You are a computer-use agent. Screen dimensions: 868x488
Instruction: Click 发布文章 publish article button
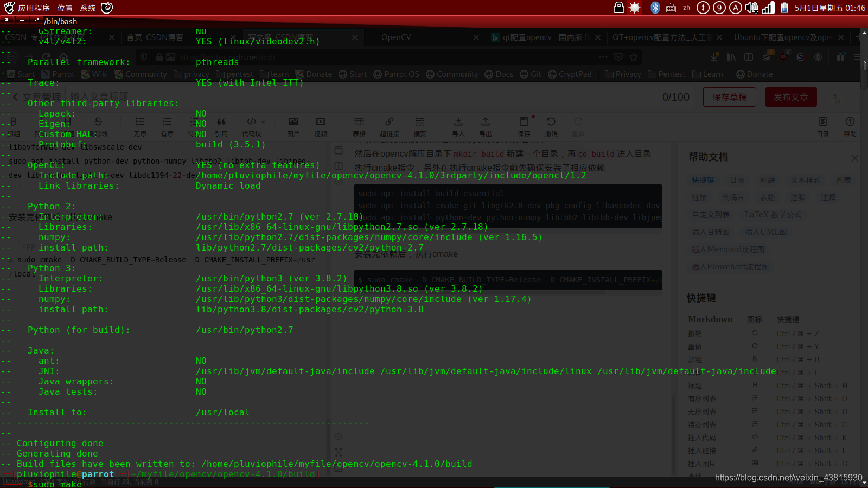791,97
